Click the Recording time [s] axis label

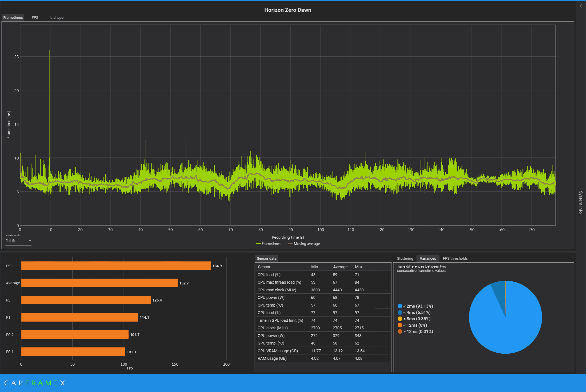tap(288, 237)
